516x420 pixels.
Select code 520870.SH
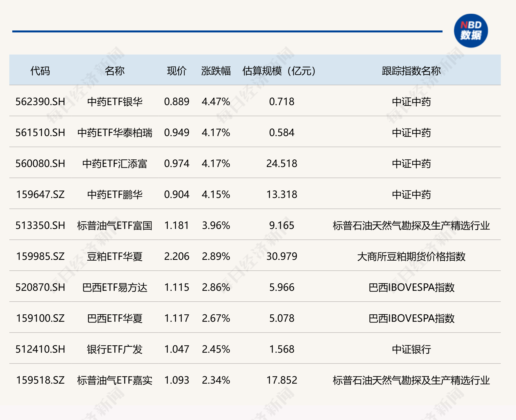pos(40,287)
